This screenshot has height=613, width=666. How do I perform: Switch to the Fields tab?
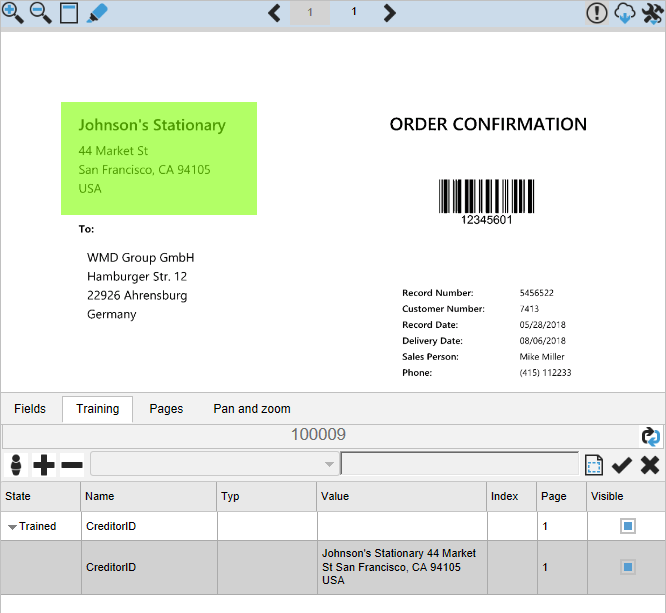(x=30, y=409)
